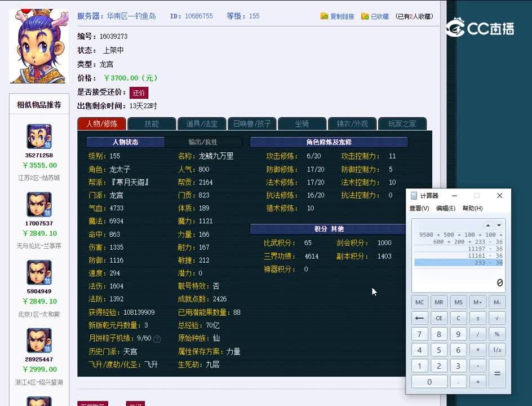Select highlighted history row 233 - 36
532x406 pixels.
(459, 262)
